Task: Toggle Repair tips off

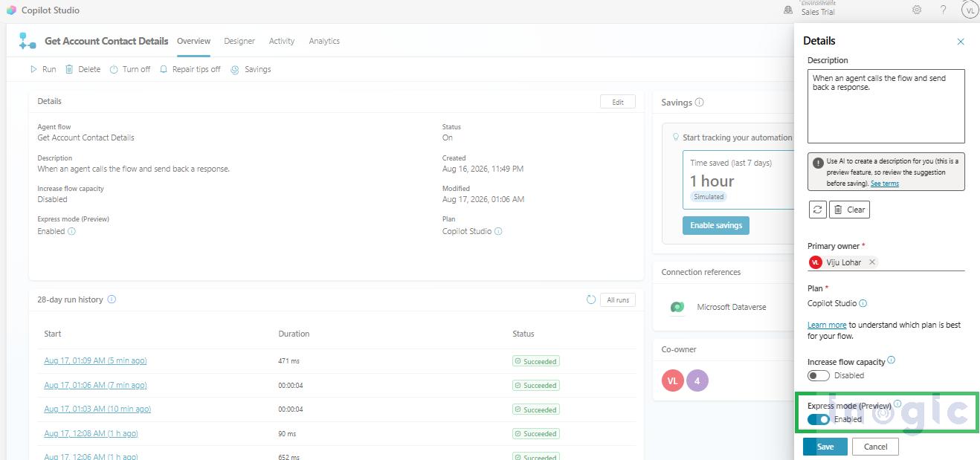Action: point(190,69)
